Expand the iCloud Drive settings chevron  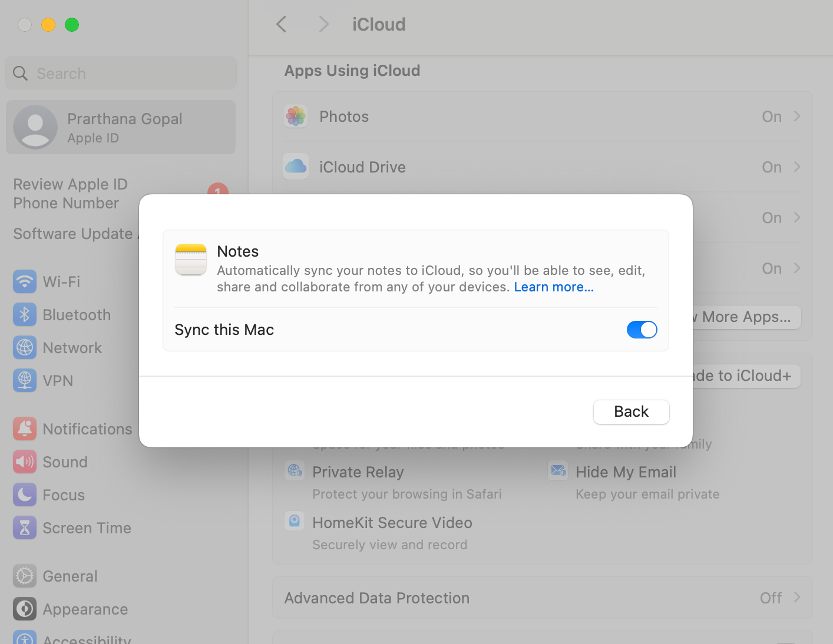point(797,167)
